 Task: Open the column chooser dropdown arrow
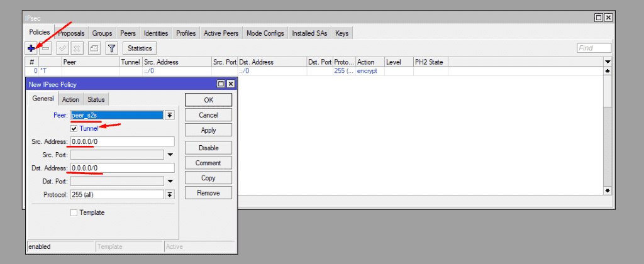tap(608, 62)
